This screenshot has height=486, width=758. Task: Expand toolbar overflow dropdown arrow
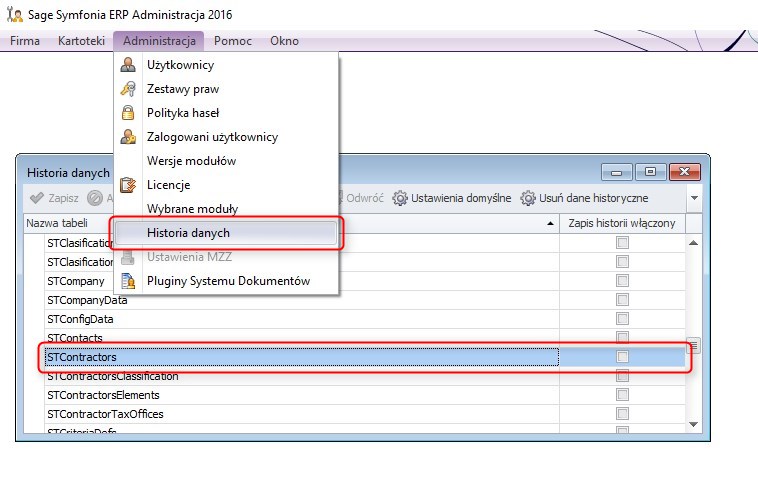tap(694, 198)
